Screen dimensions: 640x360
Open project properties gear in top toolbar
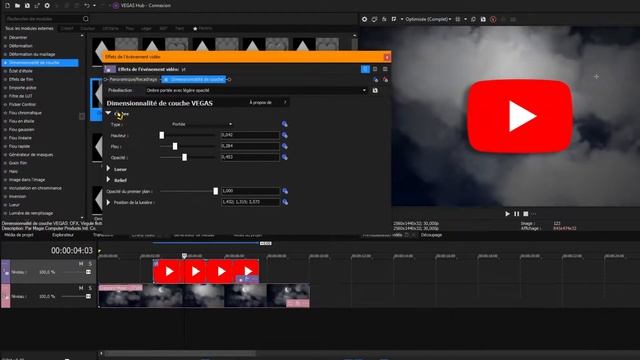coord(47,6)
